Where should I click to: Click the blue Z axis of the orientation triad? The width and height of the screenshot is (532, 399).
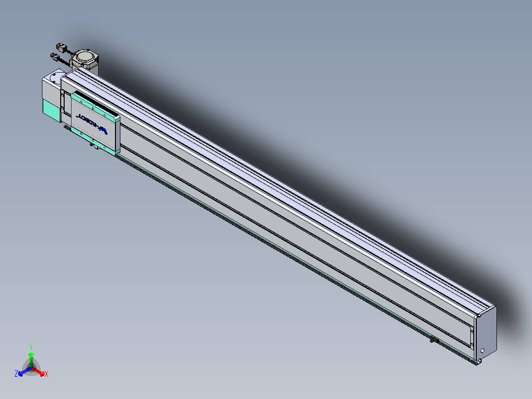[x=23, y=371]
